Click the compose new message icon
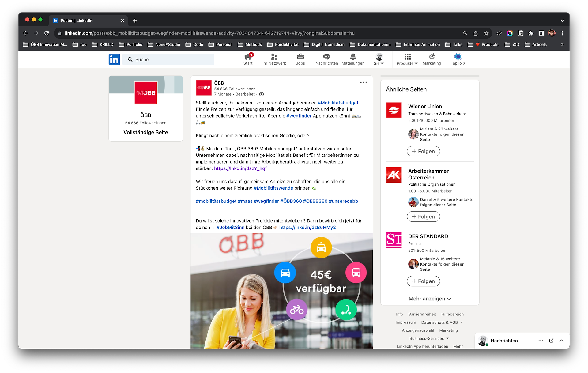 [x=551, y=341]
